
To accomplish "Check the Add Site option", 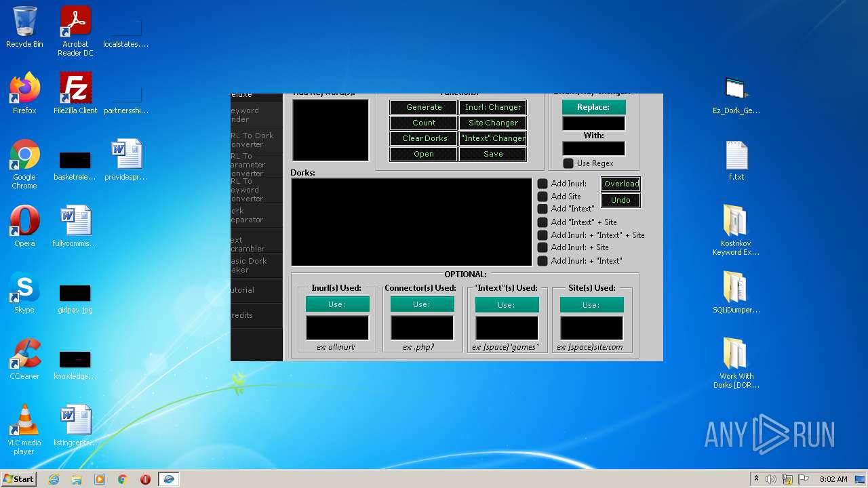I will [x=542, y=197].
